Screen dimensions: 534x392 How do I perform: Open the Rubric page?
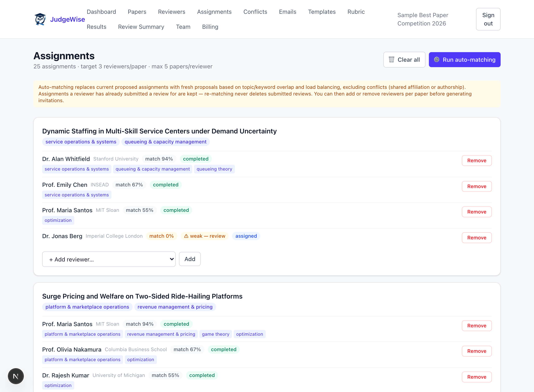[356, 12]
